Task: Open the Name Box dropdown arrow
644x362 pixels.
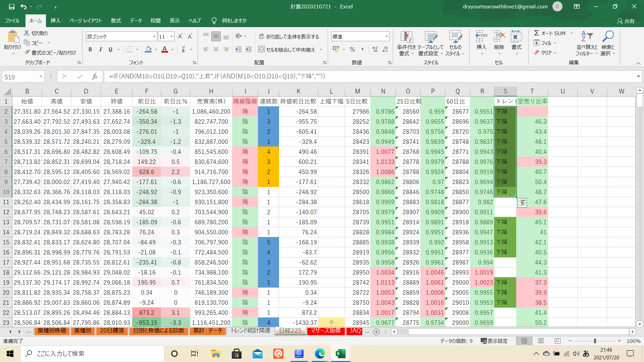Action: coord(41,77)
